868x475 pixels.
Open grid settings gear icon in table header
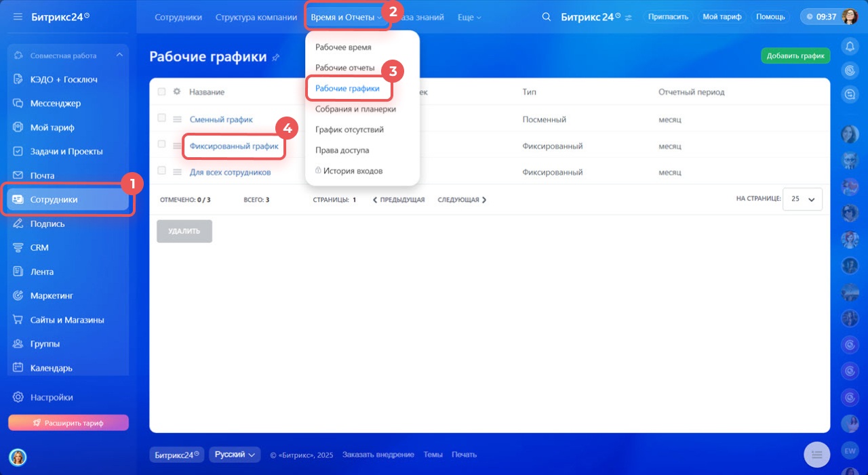[177, 91]
